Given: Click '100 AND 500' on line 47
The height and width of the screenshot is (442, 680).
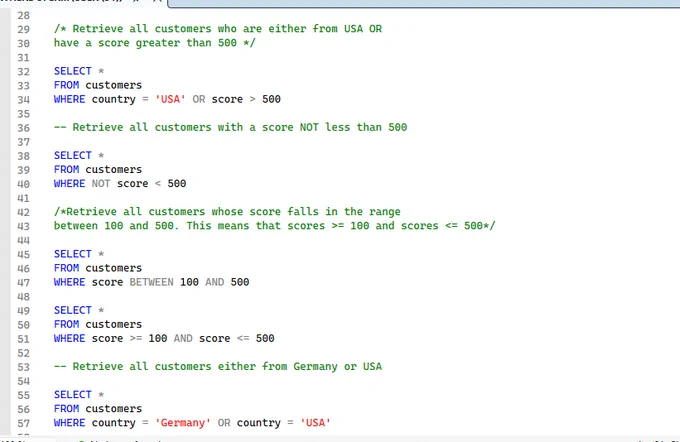Looking at the screenshot, I should [x=215, y=282].
